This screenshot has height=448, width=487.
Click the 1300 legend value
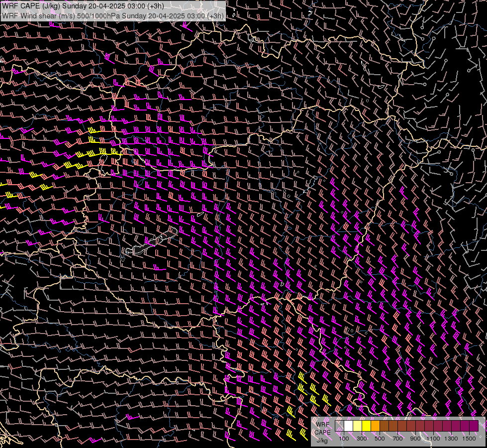pos(451,439)
